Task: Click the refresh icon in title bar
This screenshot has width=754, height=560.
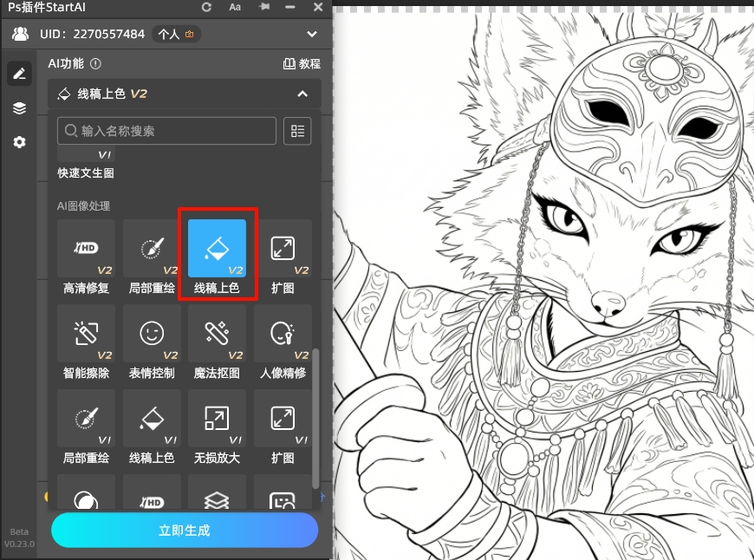Action: pyautogui.click(x=206, y=7)
